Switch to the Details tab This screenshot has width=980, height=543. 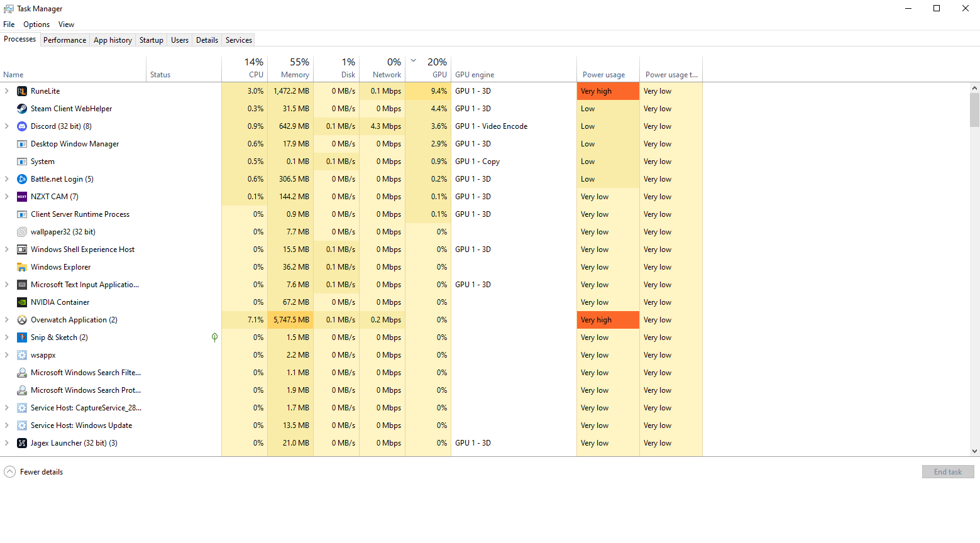(207, 40)
